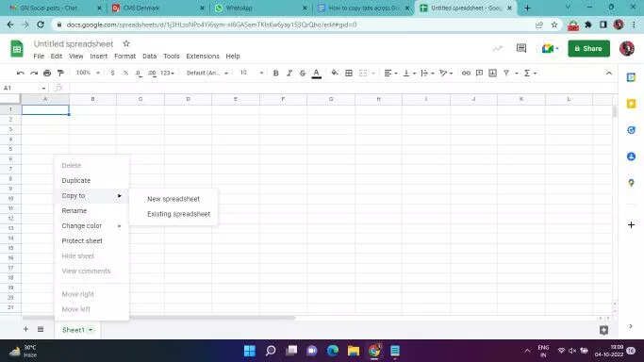Click the Insert link icon
Viewport: 644px width, 362px height.
coord(466,73)
